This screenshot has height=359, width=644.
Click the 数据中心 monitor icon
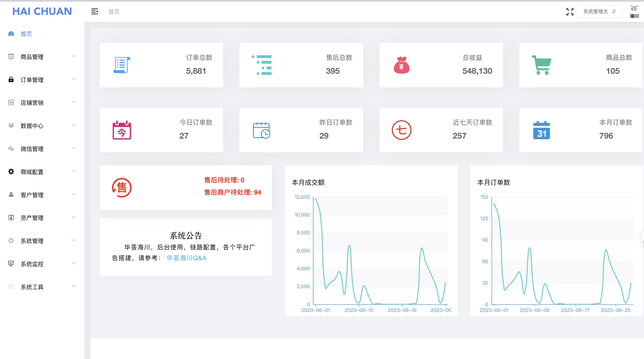11,125
